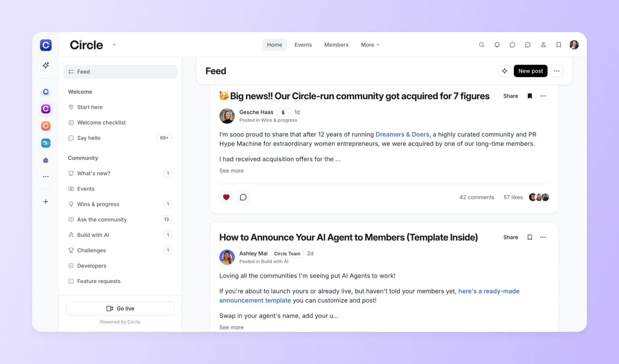Expand See more on AI Agent post
The height and width of the screenshot is (364, 619).
point(232,327)
